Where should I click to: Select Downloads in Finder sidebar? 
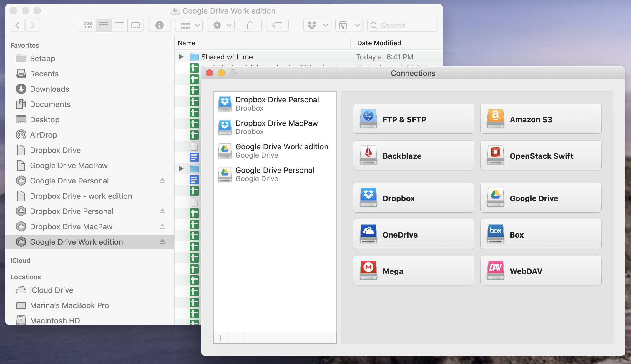[90, 89]
